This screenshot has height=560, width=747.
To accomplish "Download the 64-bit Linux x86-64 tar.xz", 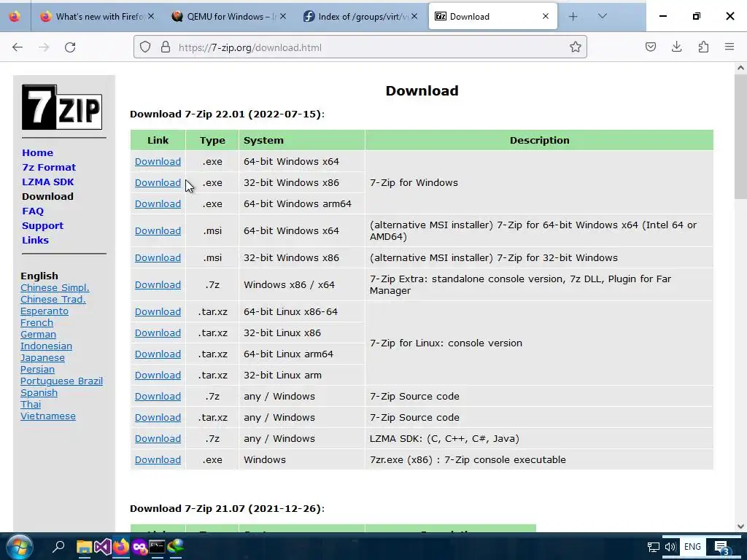I will tap(158, 311).
